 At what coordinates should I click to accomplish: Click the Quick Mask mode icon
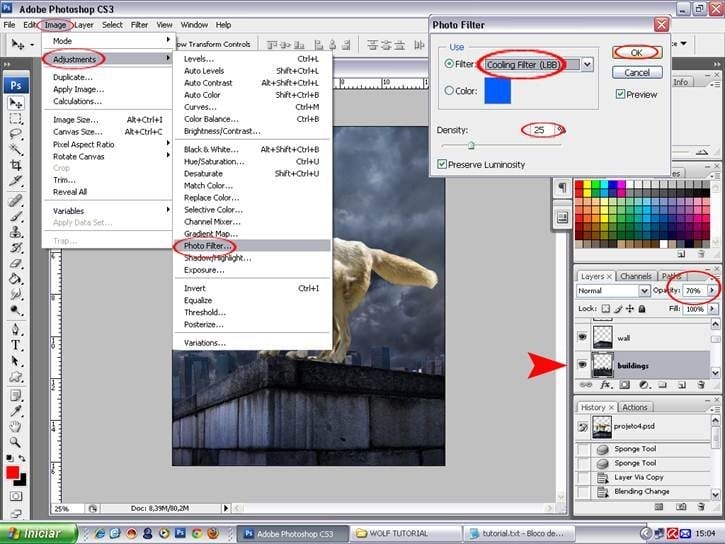[16, 496]
